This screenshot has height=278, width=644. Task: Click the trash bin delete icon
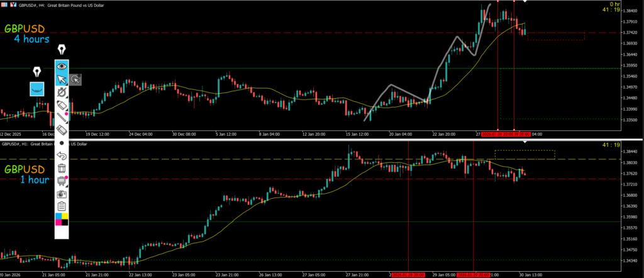pyautogui.click(x=62, y=168)
